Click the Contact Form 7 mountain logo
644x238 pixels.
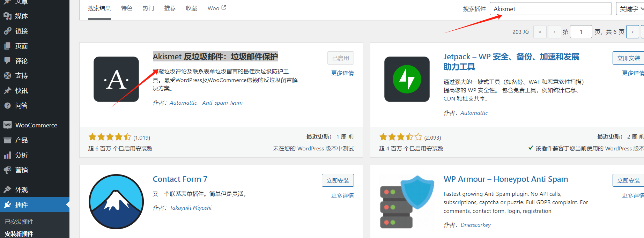pyautogui.click(x=116, y=202)
